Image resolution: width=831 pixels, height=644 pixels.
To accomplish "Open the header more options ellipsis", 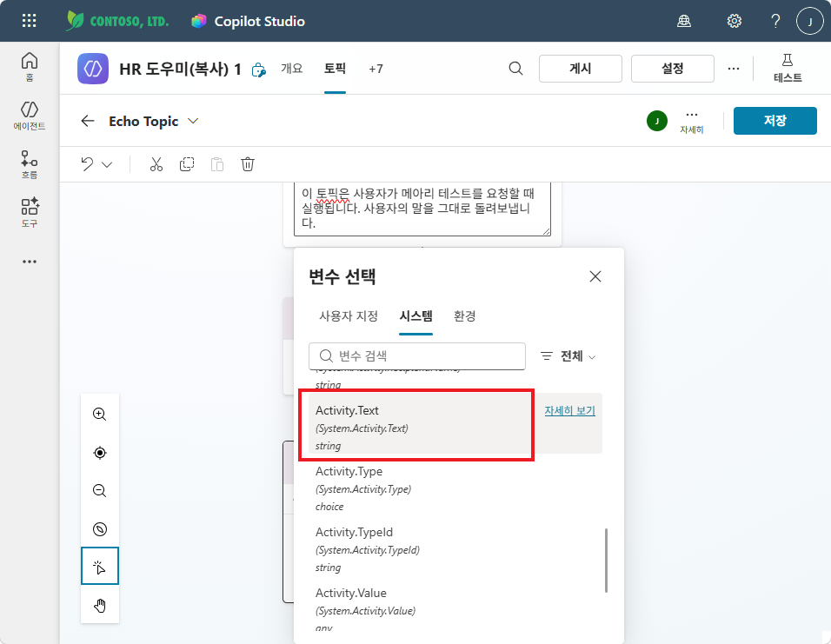I will coord(734,69).
